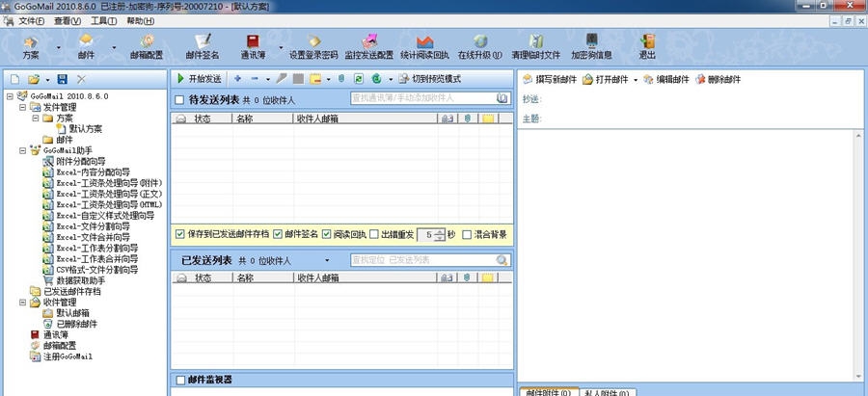Click the delete X icon in left panel
The width and height of the screenshot is (868, 396).
81,79
